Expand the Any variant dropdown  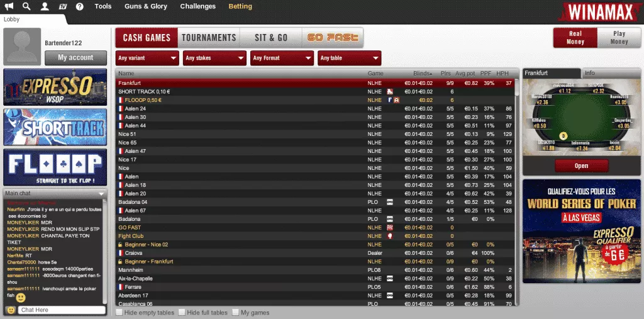(x=147, y=58)
